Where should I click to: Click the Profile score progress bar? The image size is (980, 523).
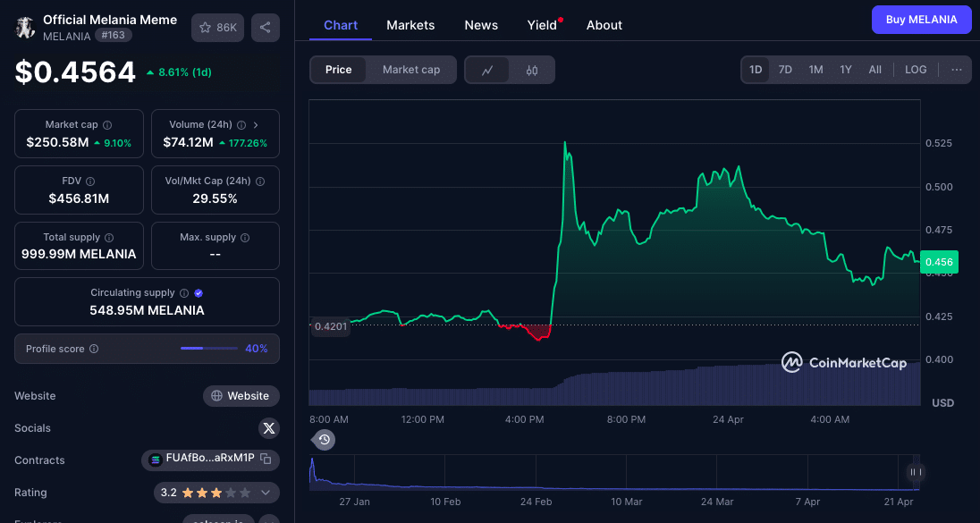pos(208,348)
